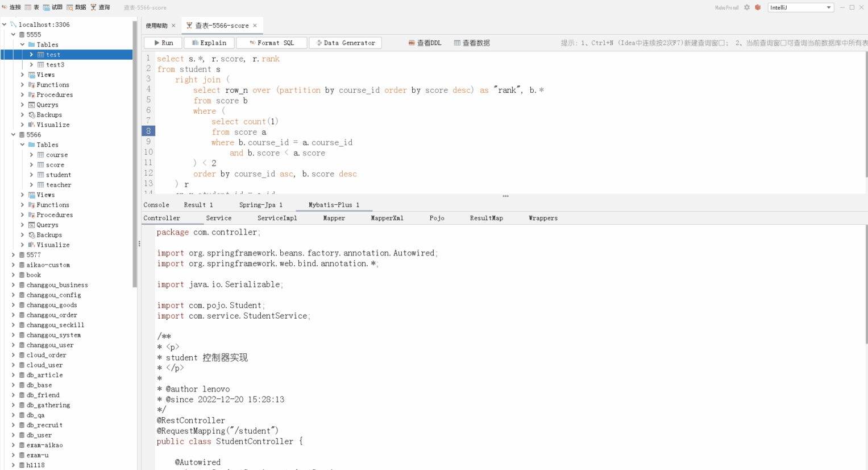The width and height of the screenshot is (868, 470).
Task: Click the Views icon under 5566
Action: tap(31, 195)
